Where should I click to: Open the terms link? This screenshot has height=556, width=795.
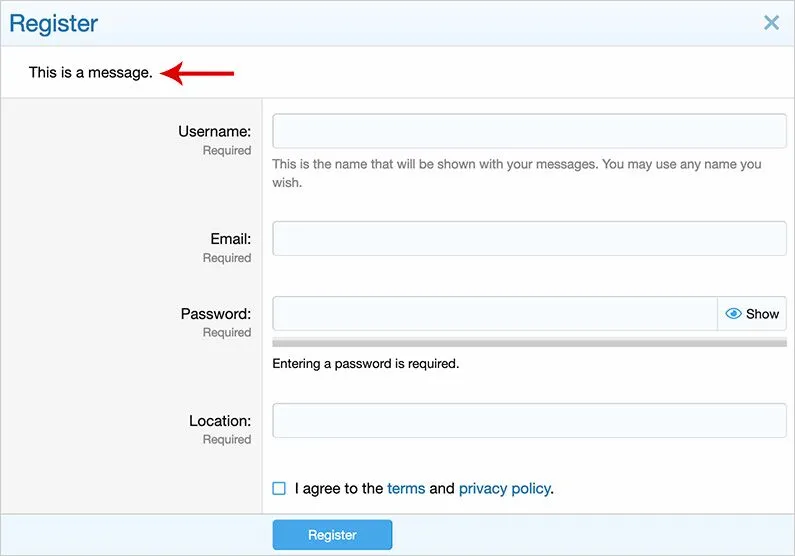406,489
